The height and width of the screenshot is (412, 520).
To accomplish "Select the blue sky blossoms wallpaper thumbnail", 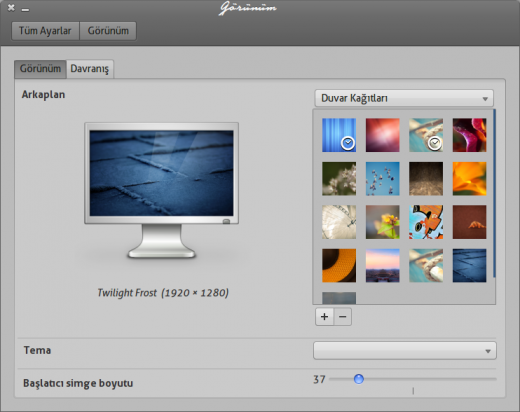I will pos(382,179).
